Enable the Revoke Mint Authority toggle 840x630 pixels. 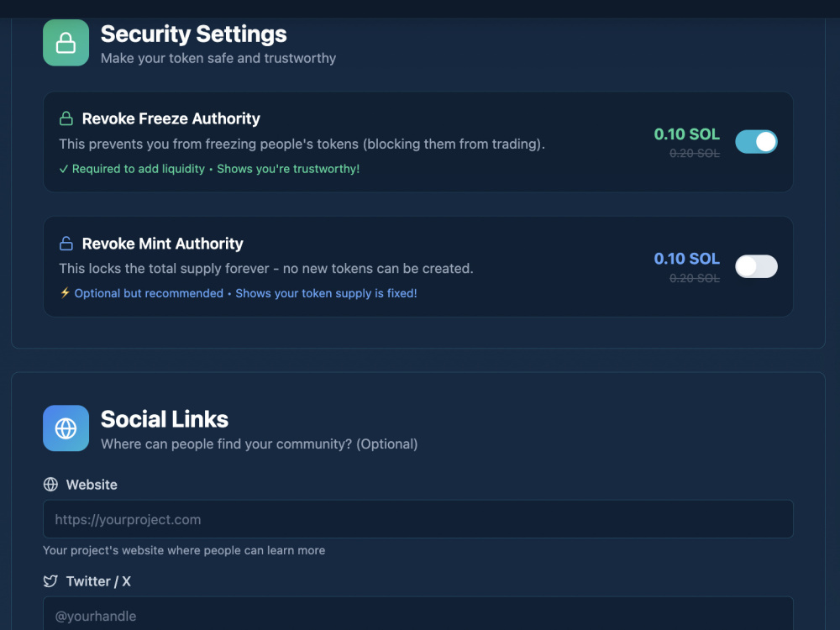[x=756, y=266]
